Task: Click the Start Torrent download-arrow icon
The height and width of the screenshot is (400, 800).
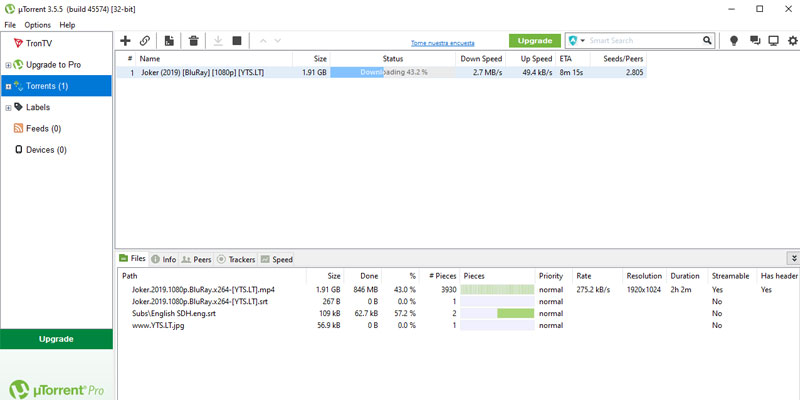Action: 218,41
